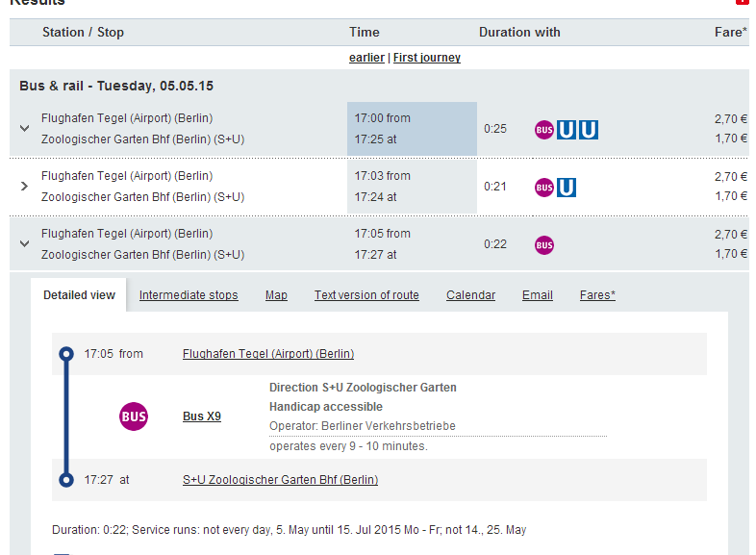The height and width of the screenshot is (555, 756).
Task: Click the second U-Bahn icon in the 17:00 journey
Action: coord(588,129)
